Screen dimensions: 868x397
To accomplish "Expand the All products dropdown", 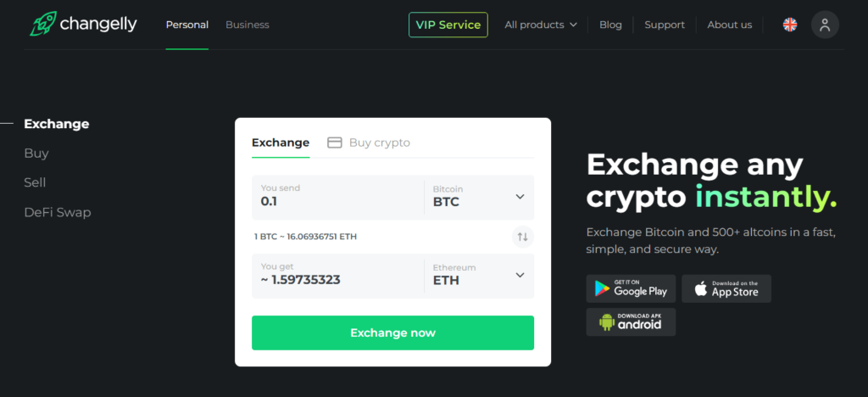I will pos(540,25).
